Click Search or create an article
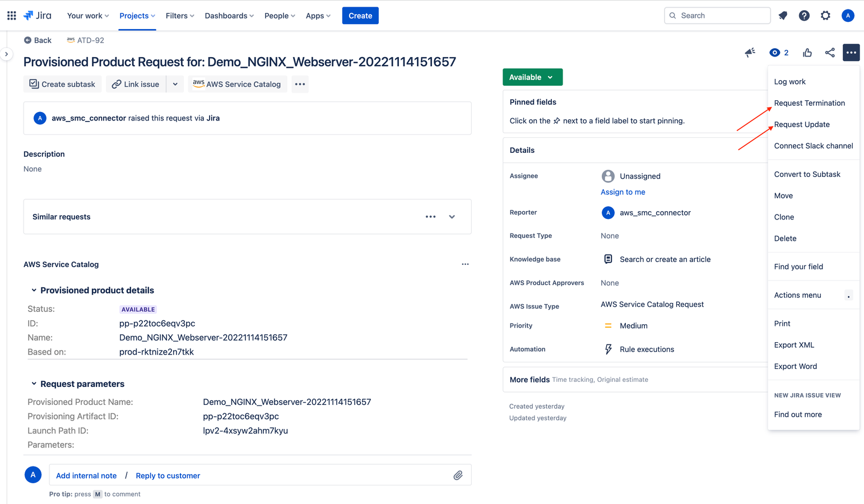 click(665, 259)
